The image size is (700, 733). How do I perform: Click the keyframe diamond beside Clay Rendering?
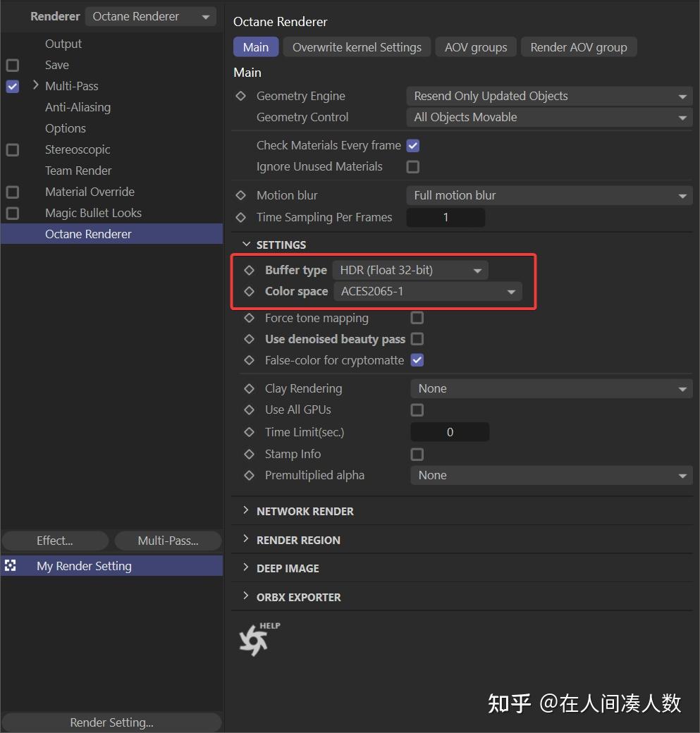pyautogui.click(x=250, y=388)
